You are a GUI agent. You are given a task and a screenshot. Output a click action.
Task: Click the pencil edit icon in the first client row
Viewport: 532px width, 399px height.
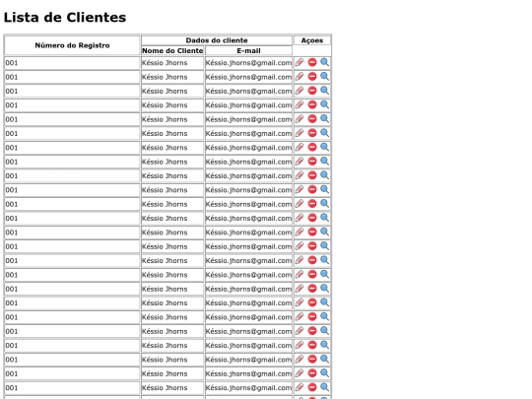click(x=299, y=62)
